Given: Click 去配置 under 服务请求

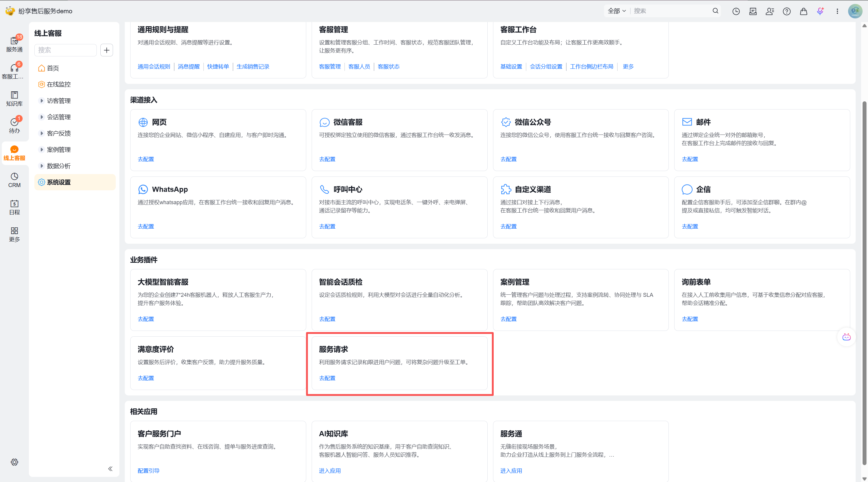Looking at the screenshot, I should (x=327, y=378).
